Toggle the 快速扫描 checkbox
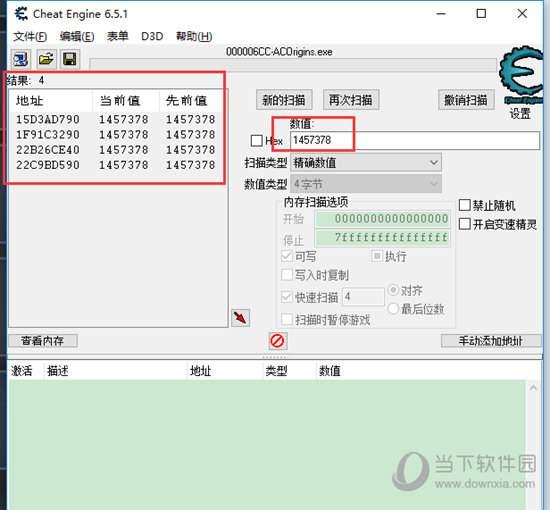550x510 pixels. 287,297
